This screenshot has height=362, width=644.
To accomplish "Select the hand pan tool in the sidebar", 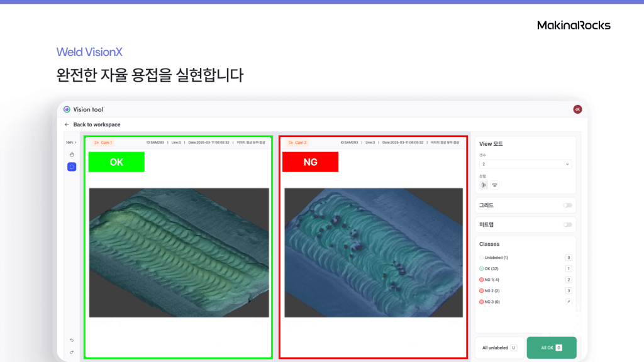I will pyautogui.click(x=70, y=153).
